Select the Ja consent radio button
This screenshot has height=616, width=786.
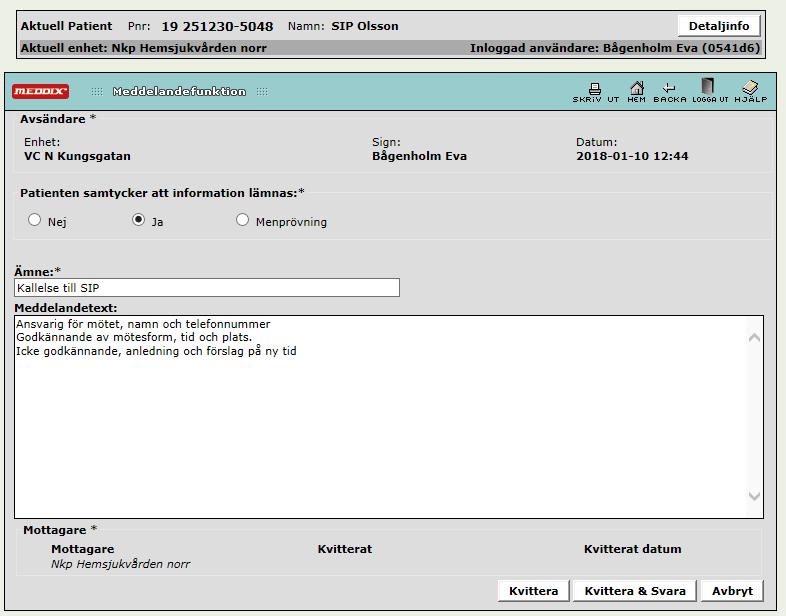pos(138,220)
